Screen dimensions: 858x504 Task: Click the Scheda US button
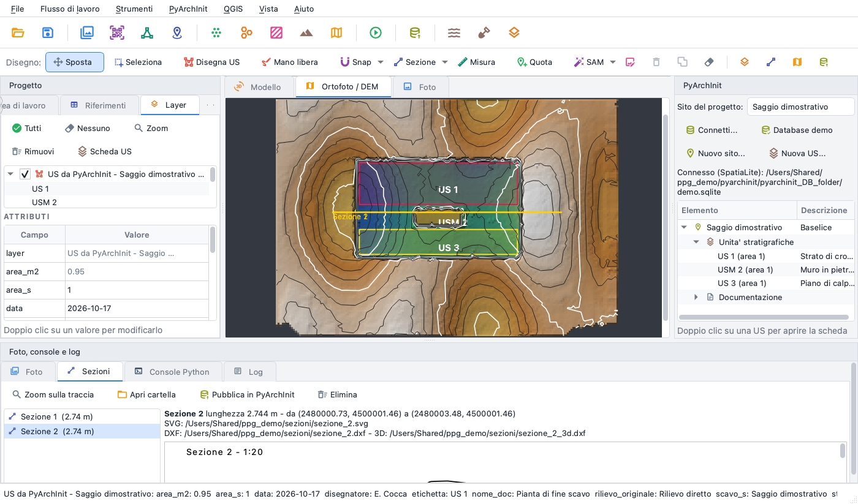point(104,151)
